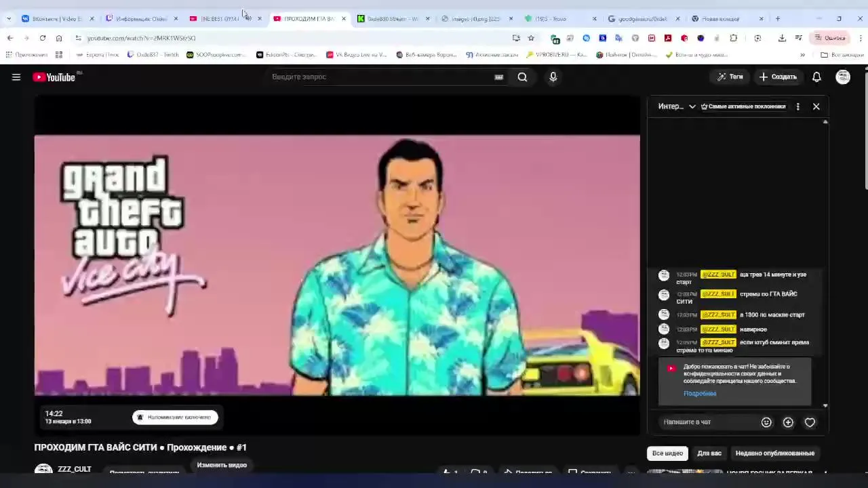
Task: Switch to the images (4).png tab
Action: point(473,18)
